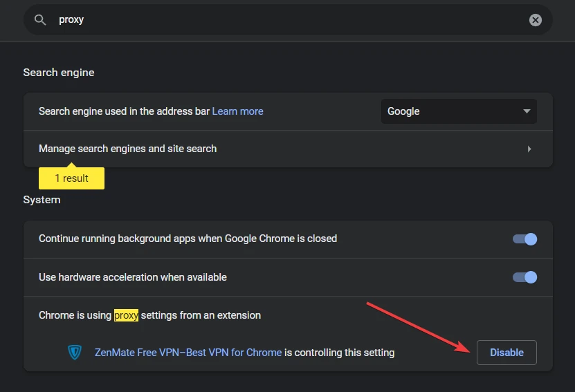Click the '1 result' yellow bubble
Screen dimensions: 575x392
71,178
